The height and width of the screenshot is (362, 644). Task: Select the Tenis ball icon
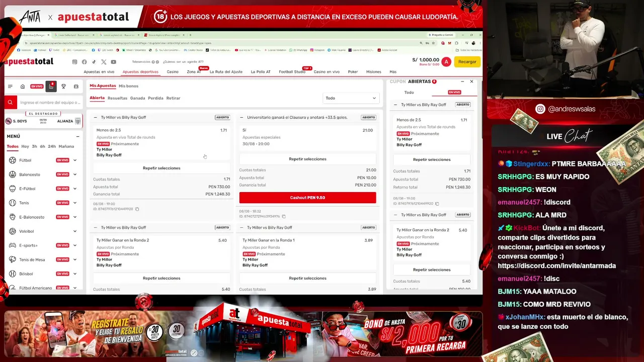13,203
